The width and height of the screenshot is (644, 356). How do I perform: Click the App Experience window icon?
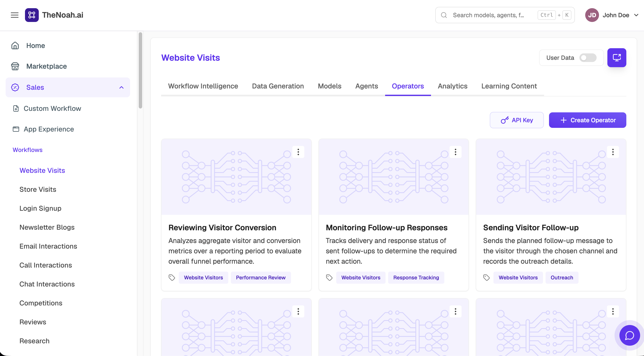(x=16, y=129)
